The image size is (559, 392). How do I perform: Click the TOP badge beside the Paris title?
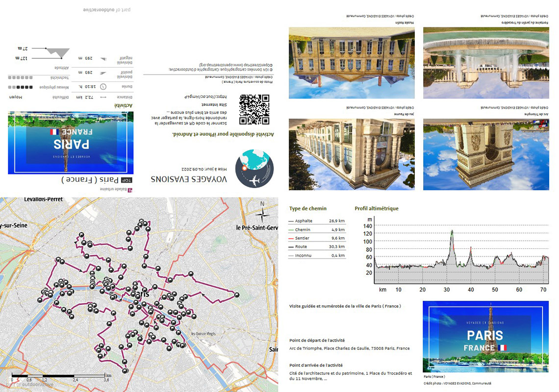tap(127, 180)
